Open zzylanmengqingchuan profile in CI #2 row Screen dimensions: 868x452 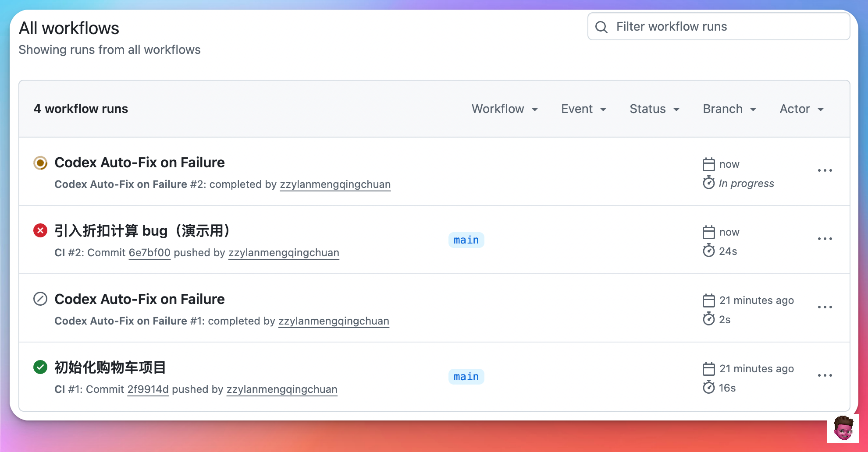[284, 253]
